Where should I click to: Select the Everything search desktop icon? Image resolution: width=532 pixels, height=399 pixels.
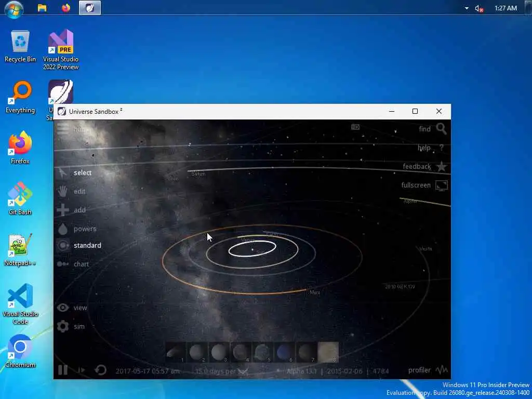click(20, 97)
